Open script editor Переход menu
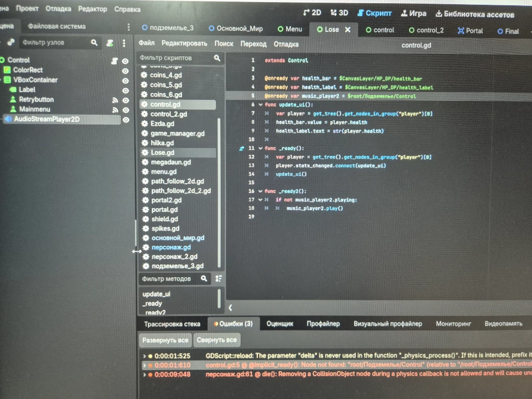The height and width of the screenshot is (399, 532). pyautogui.click(x=254, y=44)
